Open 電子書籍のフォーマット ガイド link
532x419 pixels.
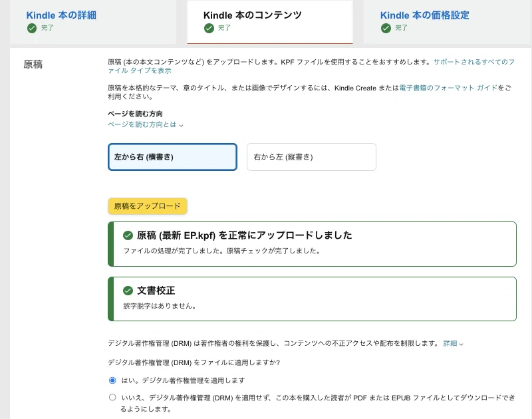(x=448, y=88)
